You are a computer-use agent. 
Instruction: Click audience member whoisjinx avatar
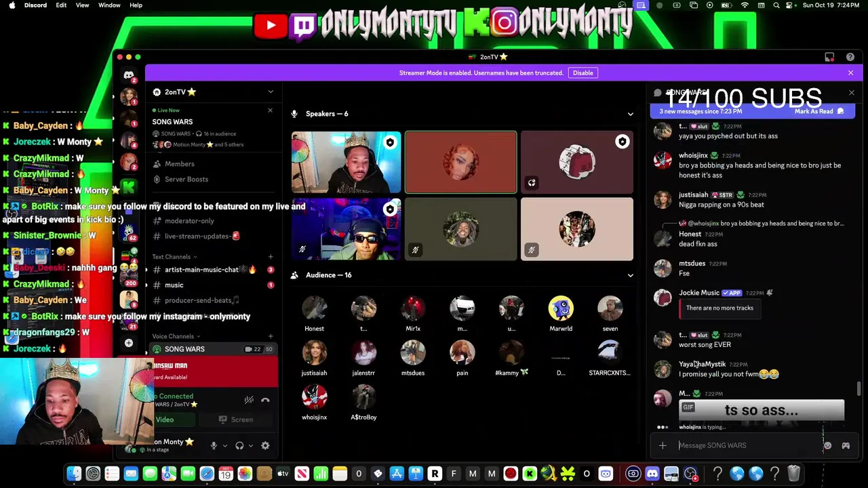tap(314, 397)
